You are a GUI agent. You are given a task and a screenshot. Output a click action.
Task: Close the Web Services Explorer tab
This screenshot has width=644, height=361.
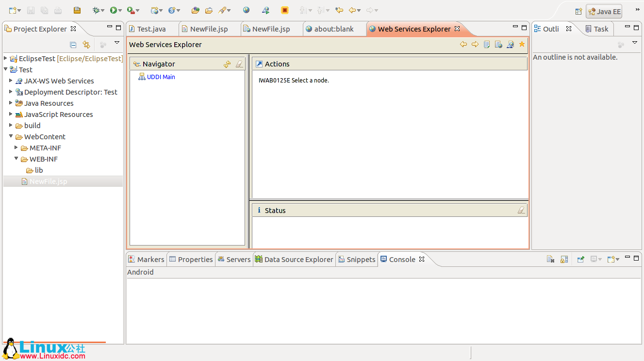(457, 29)
